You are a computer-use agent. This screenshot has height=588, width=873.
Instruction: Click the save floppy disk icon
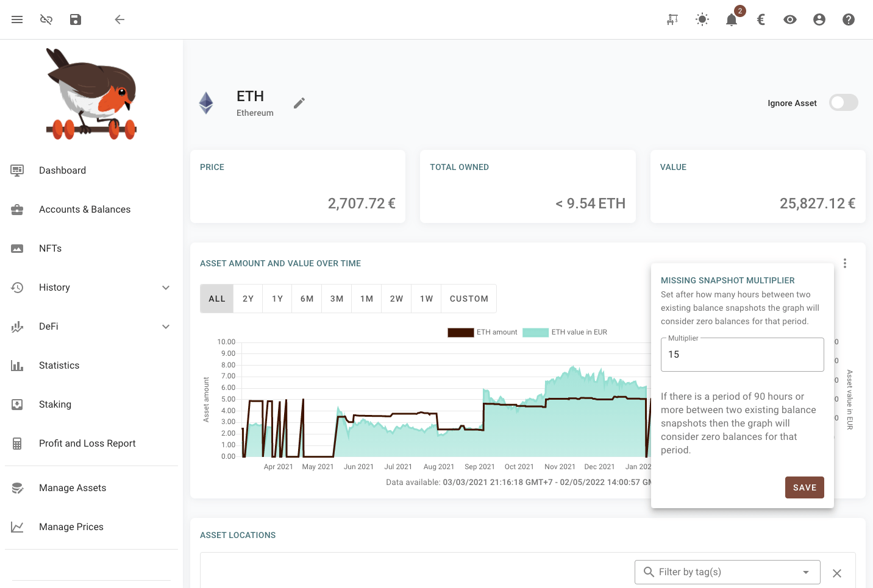pos(76,19)
